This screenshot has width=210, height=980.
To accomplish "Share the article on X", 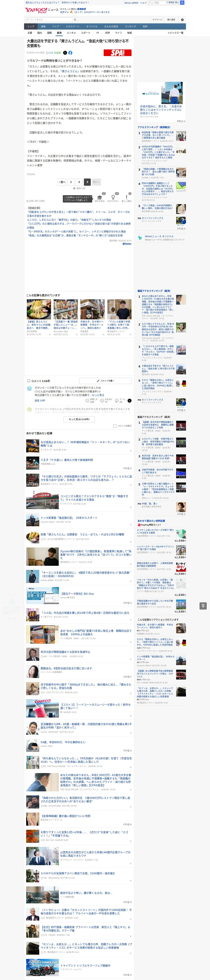I will [x=65, y=53].
